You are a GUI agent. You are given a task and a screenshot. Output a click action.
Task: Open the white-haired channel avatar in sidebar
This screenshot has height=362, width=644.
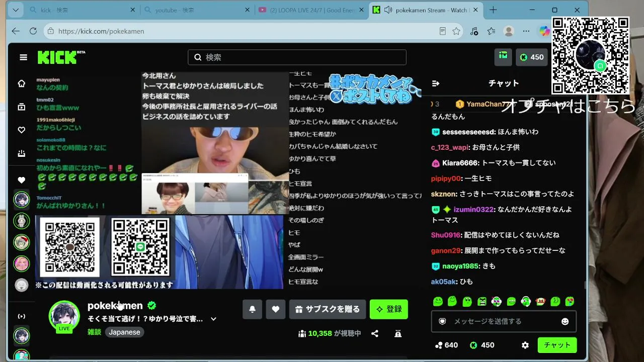[22, 221]
